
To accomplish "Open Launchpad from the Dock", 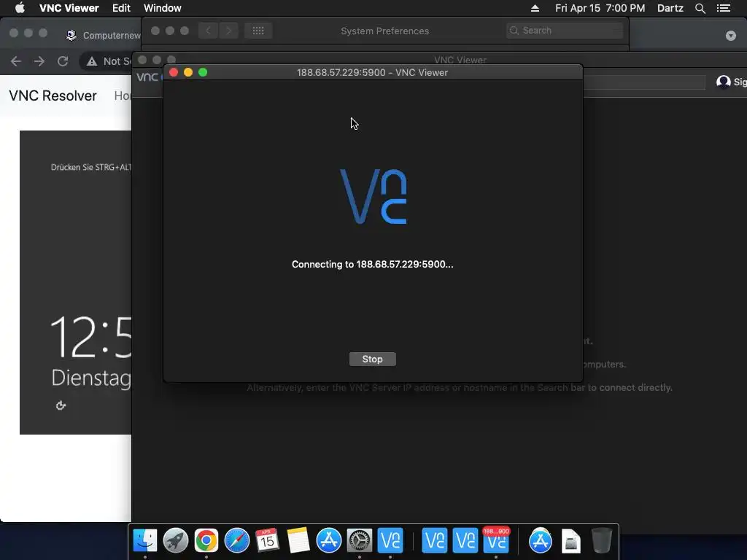I will pos(175,540).
